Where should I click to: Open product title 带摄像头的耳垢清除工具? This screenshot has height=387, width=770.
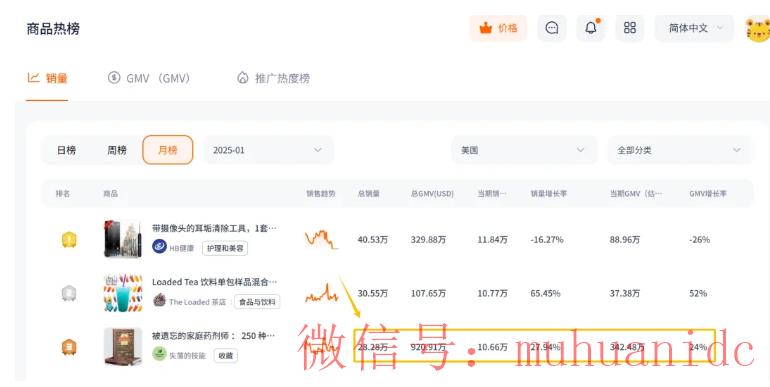pyautogui.click(x=214, y=228)
